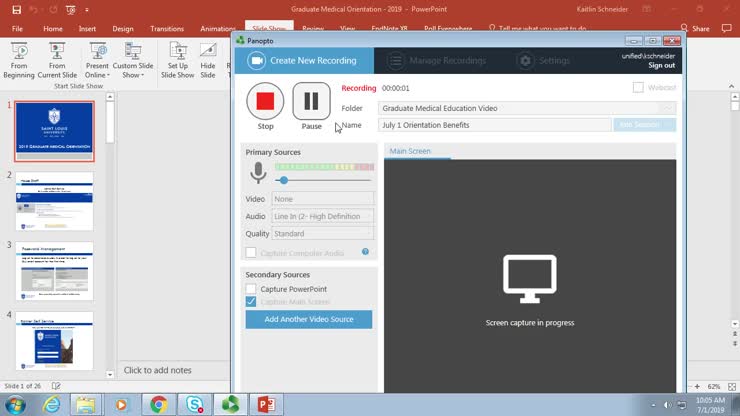
Task: Open the Folder dropdown in Panopto
Action: coord(667,108)
